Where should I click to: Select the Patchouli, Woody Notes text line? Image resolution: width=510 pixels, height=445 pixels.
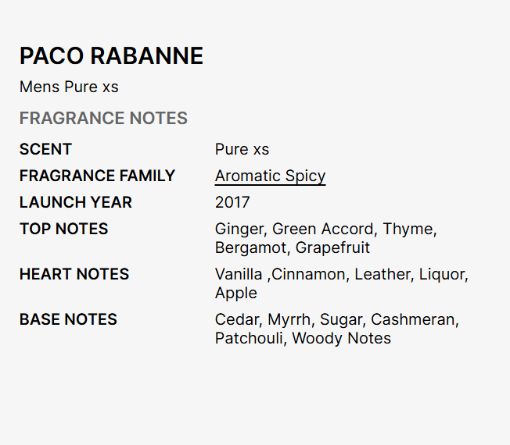click(x=303, y=338)
